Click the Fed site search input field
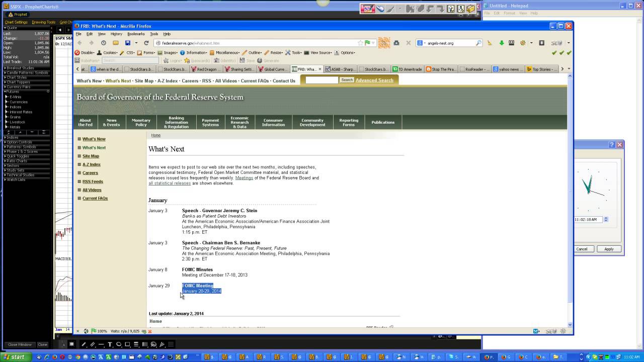Viewport: 644px width, 362px height. [322, 80]
